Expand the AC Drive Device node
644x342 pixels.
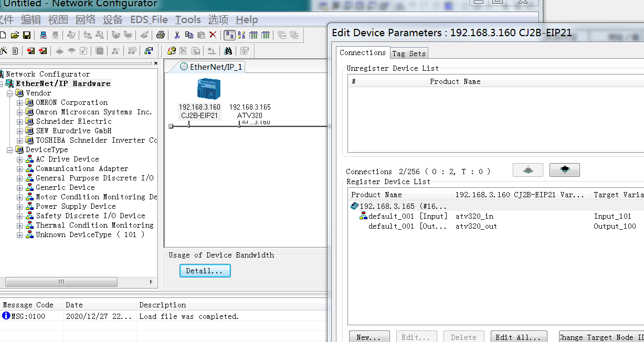(20, 159)
